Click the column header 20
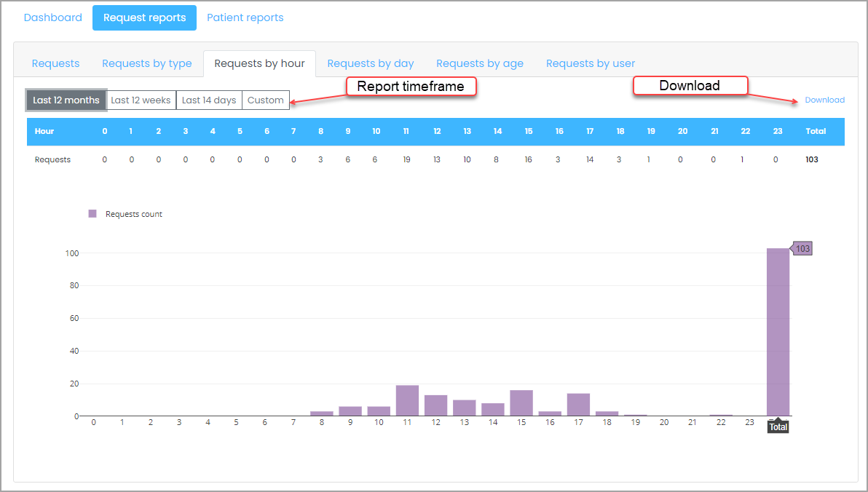 (682, 131)
